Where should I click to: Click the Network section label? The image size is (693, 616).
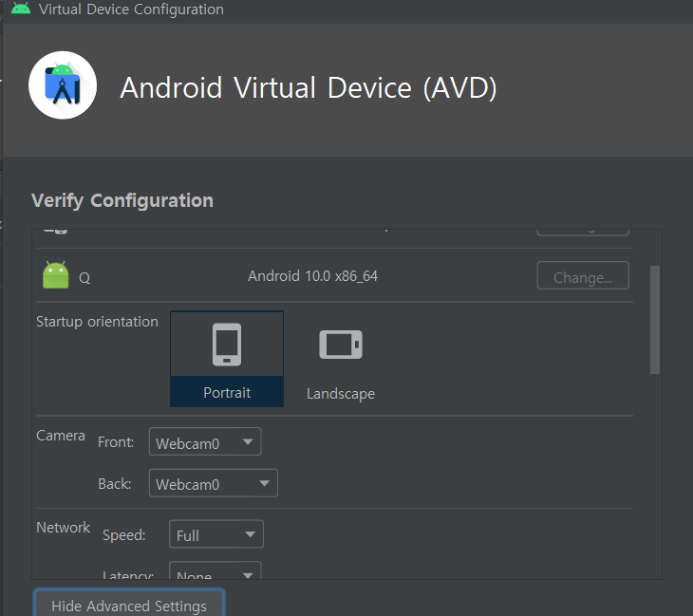coord(64,528)
